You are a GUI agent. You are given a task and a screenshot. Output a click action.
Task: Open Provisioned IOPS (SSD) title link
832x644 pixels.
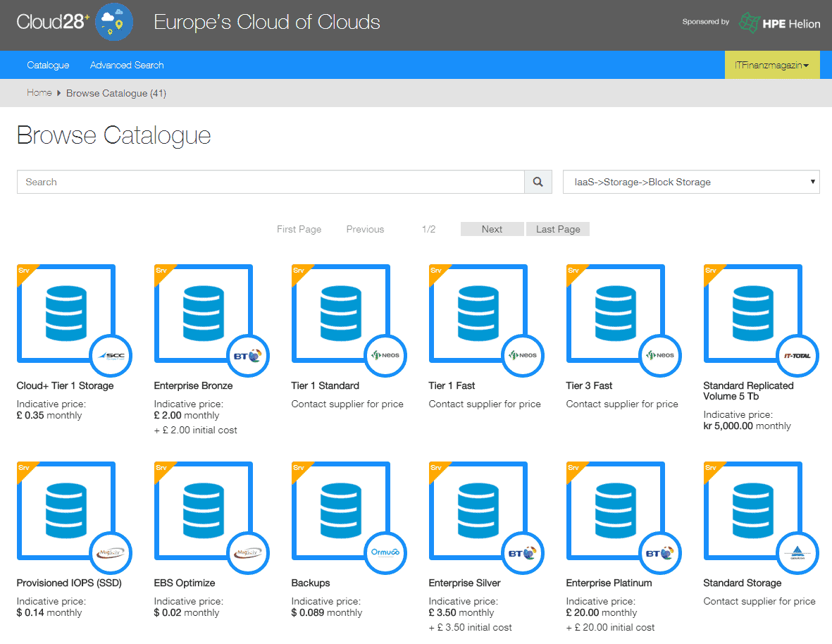pos(69,583)
